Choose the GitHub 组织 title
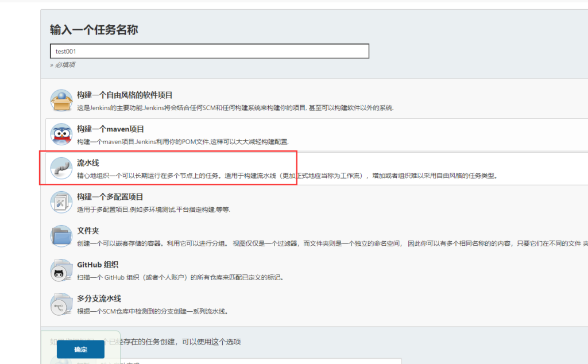 [x=98, y=265]
